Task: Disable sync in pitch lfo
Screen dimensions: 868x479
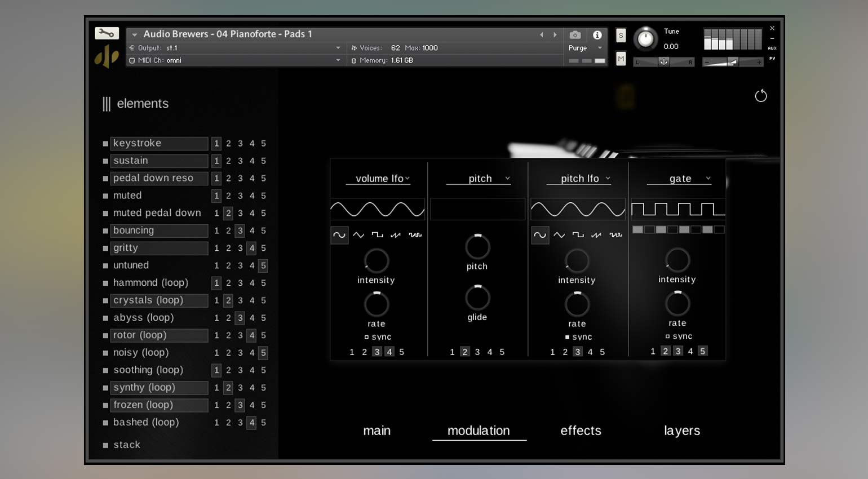Action: (x=567, y=337)
